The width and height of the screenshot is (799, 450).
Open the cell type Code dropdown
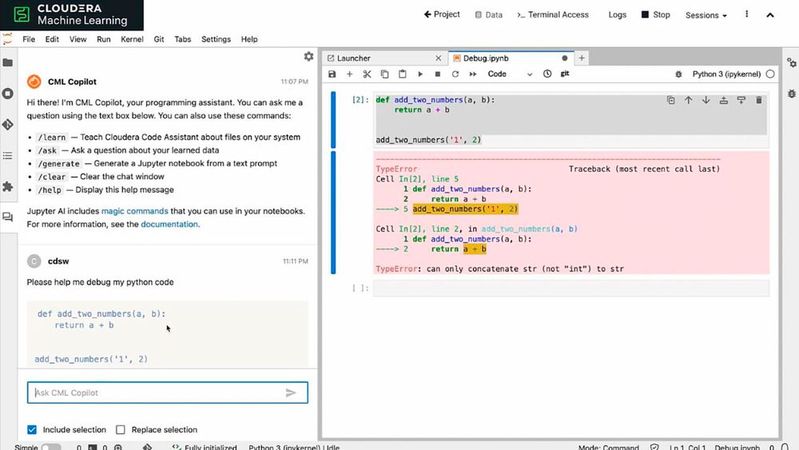pos(510,74)
